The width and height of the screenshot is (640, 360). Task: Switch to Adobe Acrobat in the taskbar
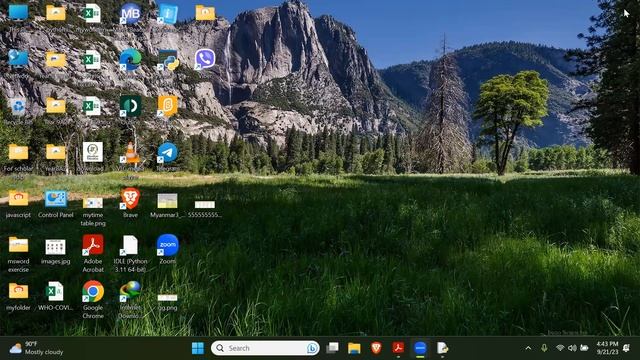[398, 348]
